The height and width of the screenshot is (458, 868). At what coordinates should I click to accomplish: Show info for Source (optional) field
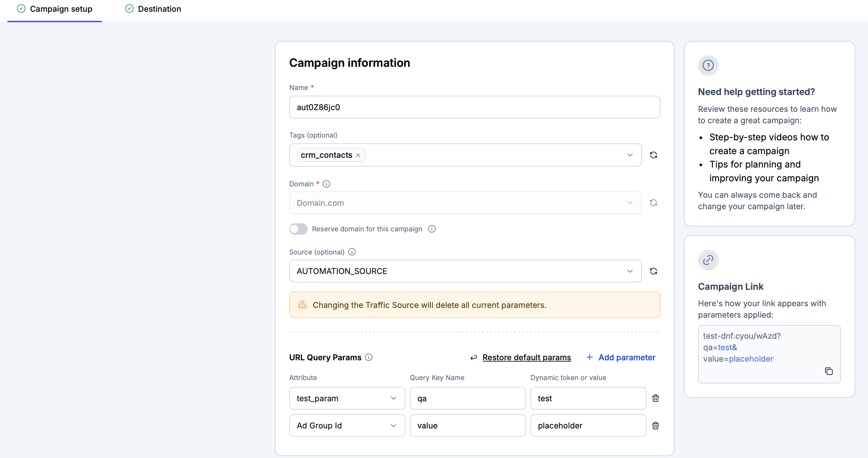352,252
